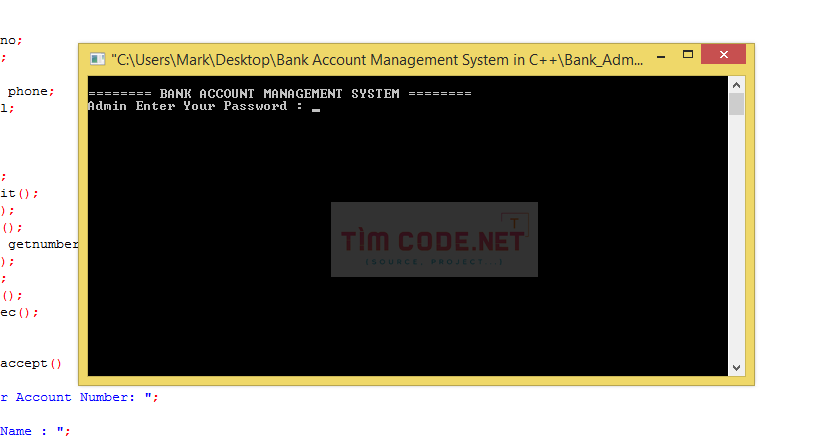Viewport: 830px width, 440px height.
Task: Click the 'no;' code line in editor
Action: pos(11,40)
